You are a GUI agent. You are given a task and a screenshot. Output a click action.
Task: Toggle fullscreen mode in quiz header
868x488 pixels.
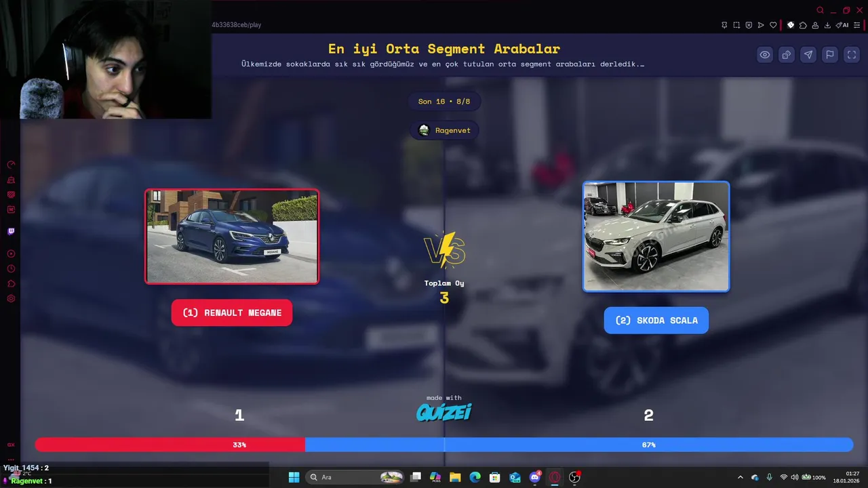click(x=852, y=55)
